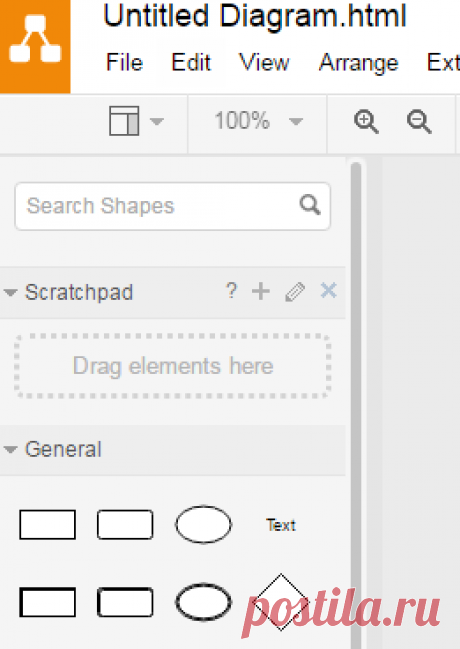The height and width of the screenshot is (649, 460).
Task: Select the rectangle shape in General
Action: click(48, 524)
